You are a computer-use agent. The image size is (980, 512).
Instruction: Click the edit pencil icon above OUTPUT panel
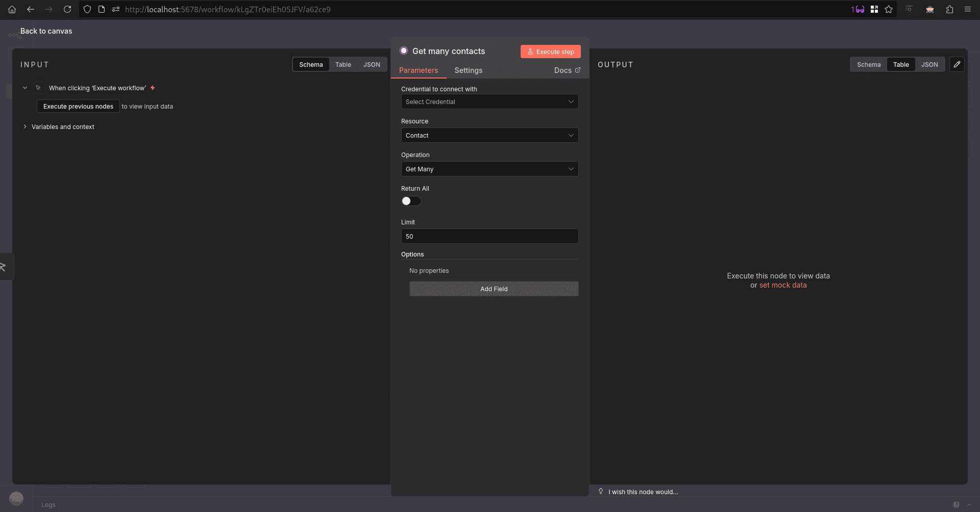(957, 64)
